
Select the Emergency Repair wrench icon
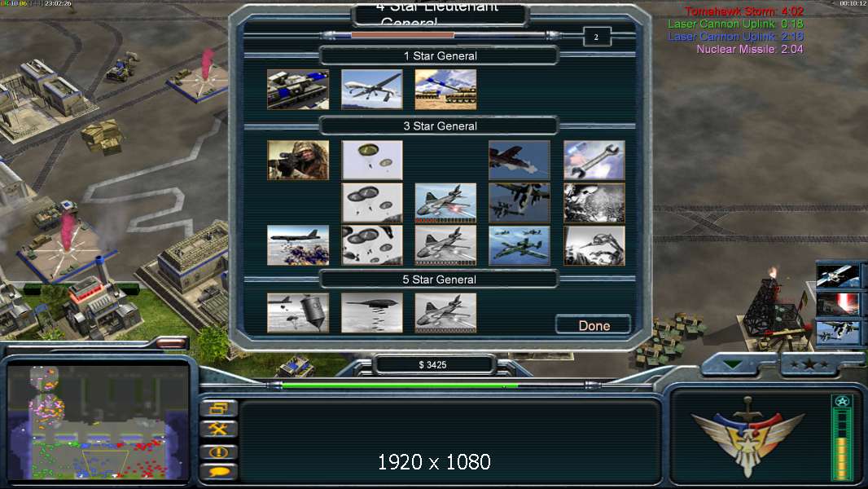pos(594,160)
